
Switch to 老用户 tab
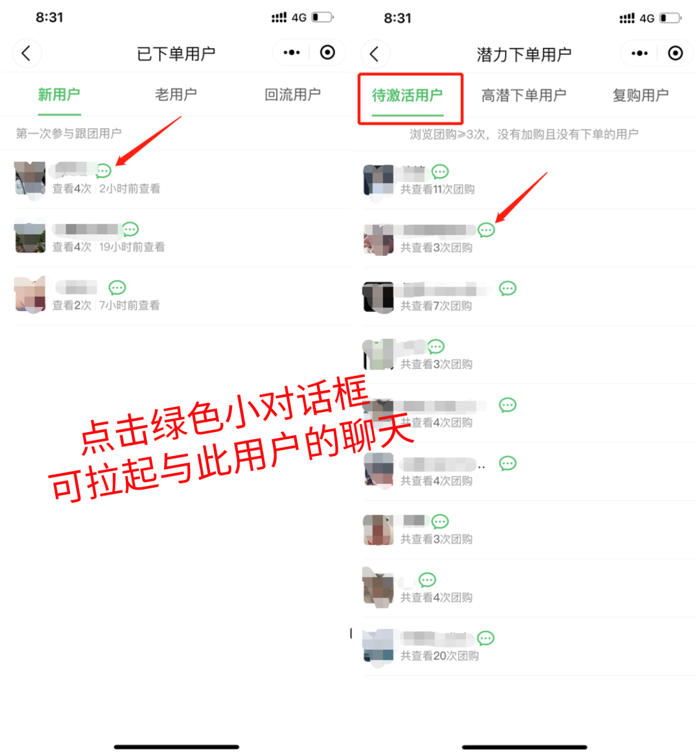coord(176,95)
